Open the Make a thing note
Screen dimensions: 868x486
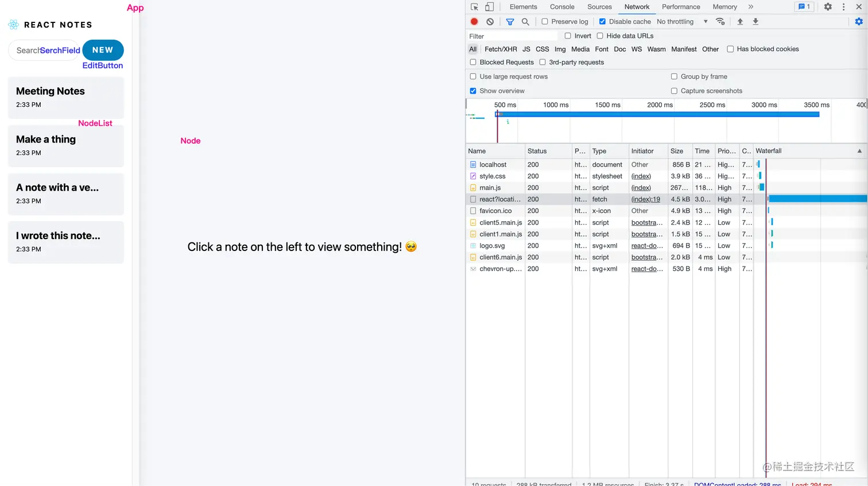pos(66,146)
